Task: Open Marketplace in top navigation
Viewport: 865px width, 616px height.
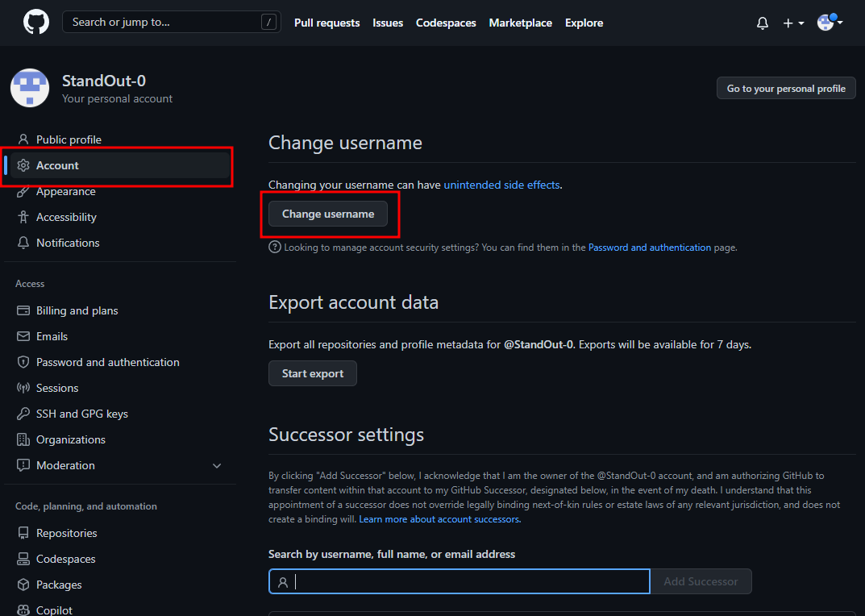Action: [x=520, y=23]
